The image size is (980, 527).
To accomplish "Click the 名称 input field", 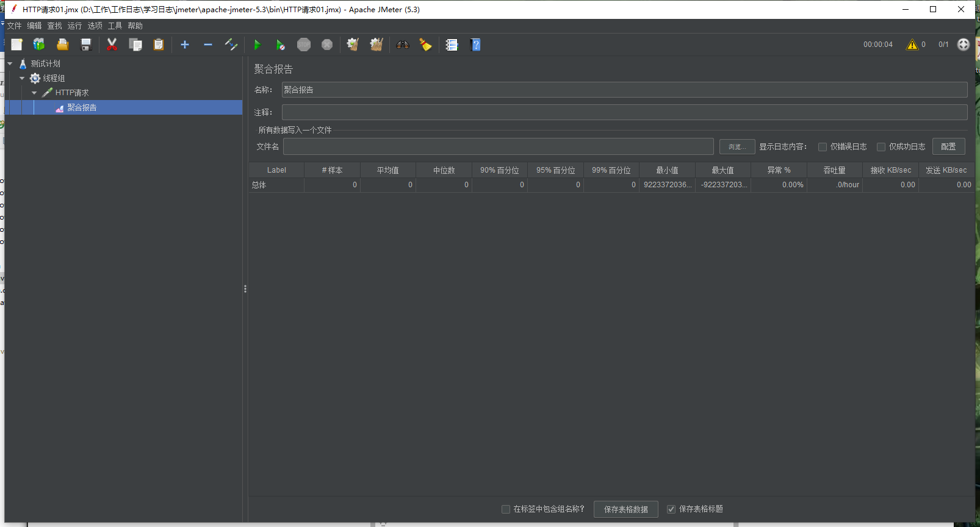I will tap(624, 90).
